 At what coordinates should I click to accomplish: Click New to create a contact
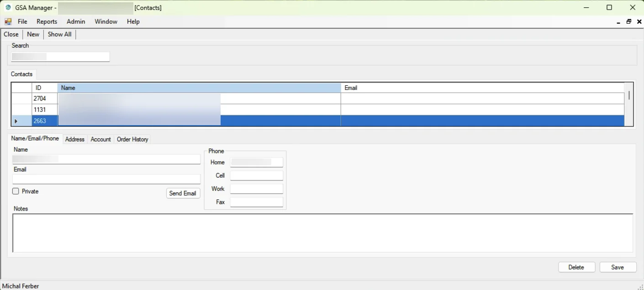(x=32, y=34)
